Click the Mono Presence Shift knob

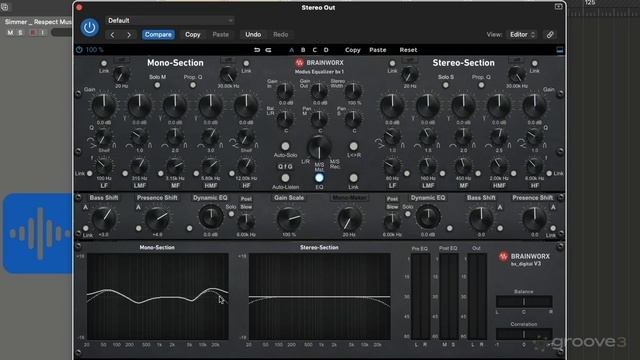[x=157, y=219]
